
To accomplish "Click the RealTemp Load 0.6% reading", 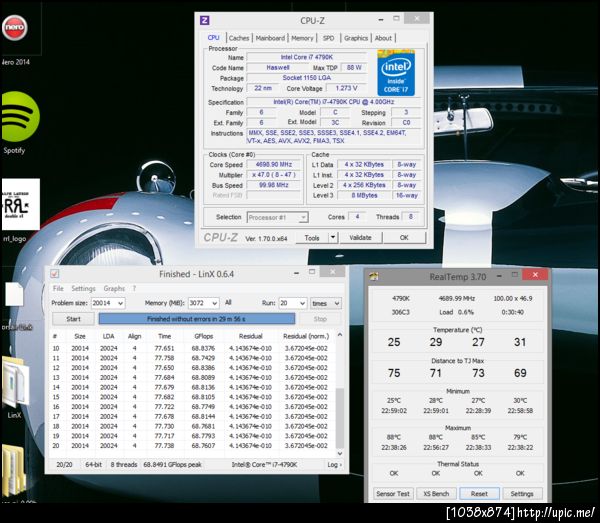I will 456,312.
